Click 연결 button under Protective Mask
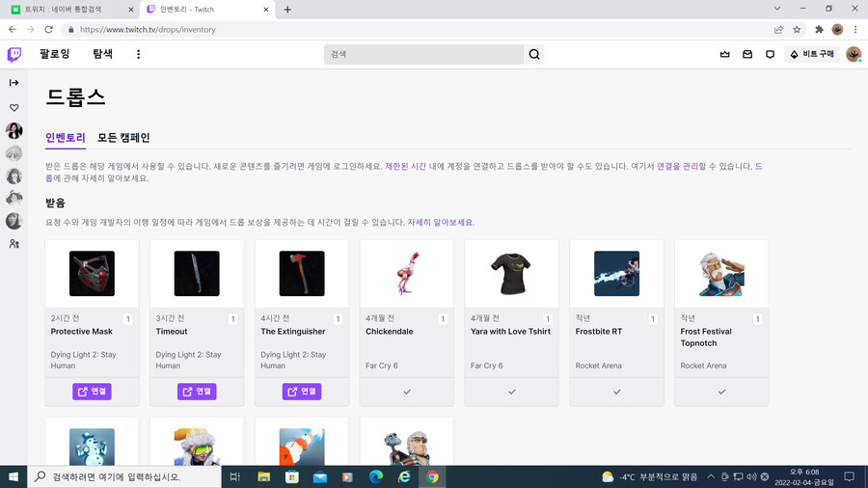This screenshot has width=868, height=488. [92, 392]
